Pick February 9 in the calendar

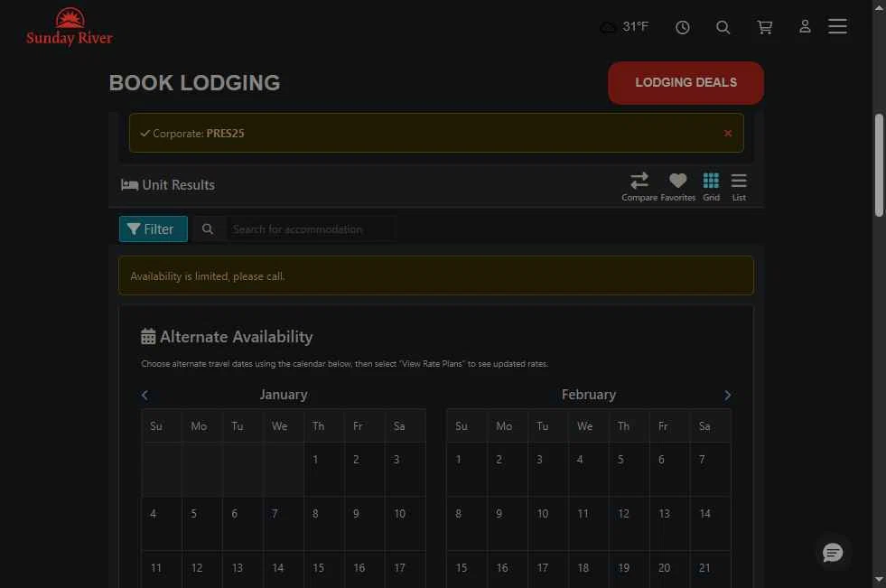click(x=508, y=524)
